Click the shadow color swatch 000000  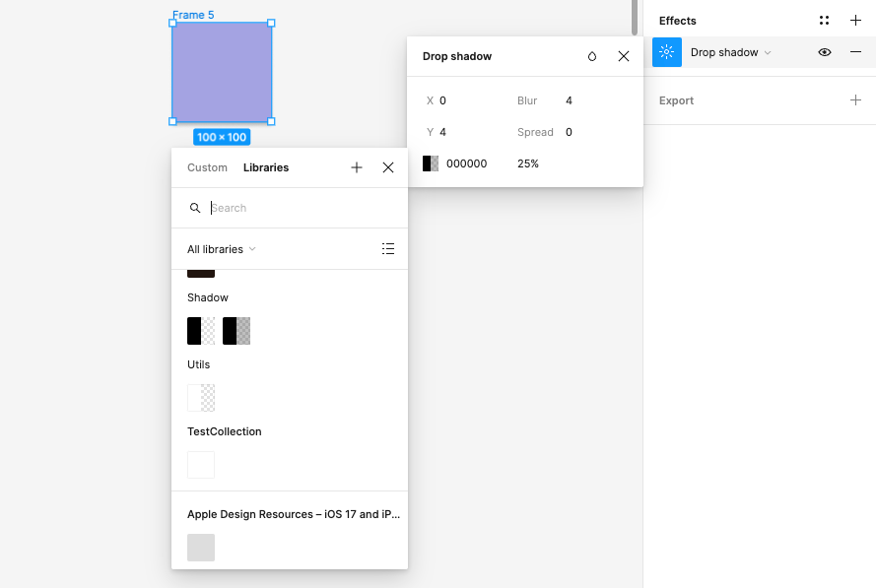(431, 163)
